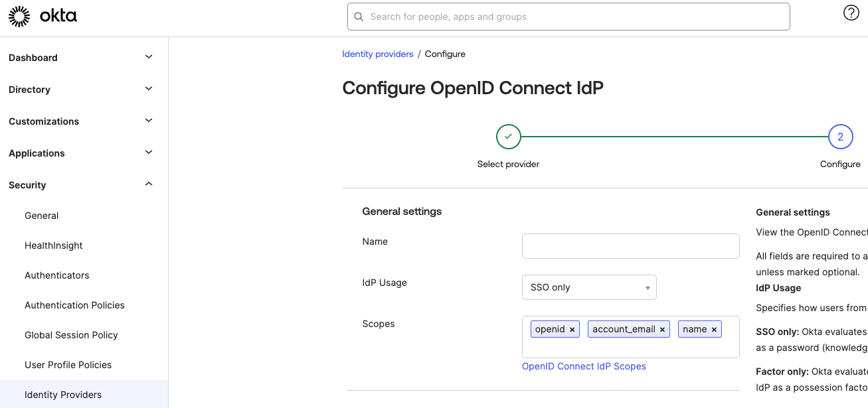Click the step 2 Configure circle

click(x=840, y=137)
